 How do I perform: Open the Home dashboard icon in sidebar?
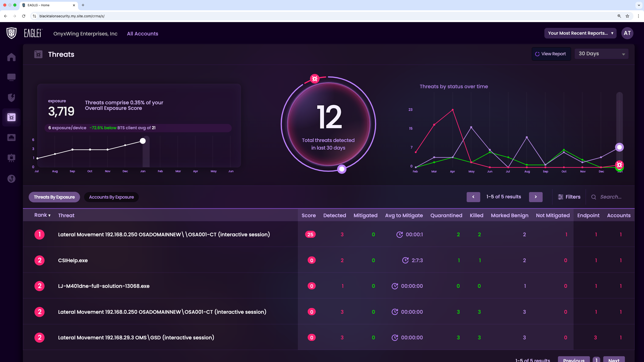[11, 57]
